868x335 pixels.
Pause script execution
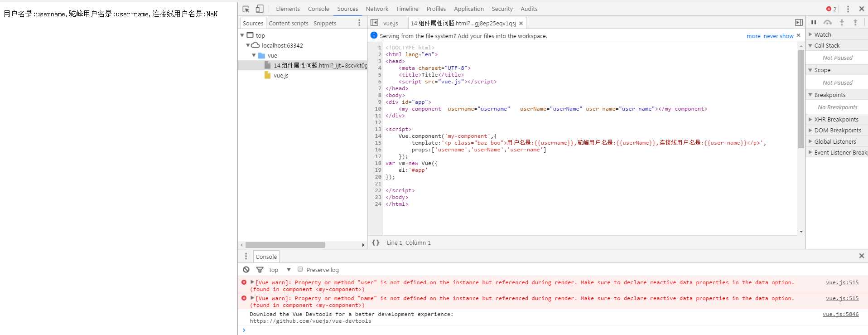[x=814, y=22]
